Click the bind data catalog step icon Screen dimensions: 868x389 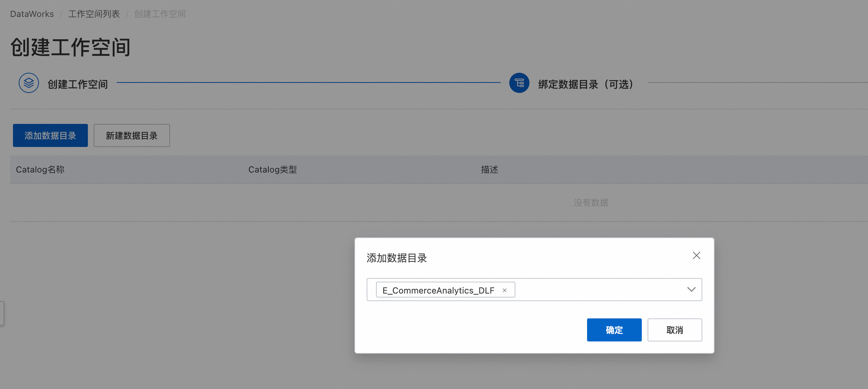click(x=519, y=83)
